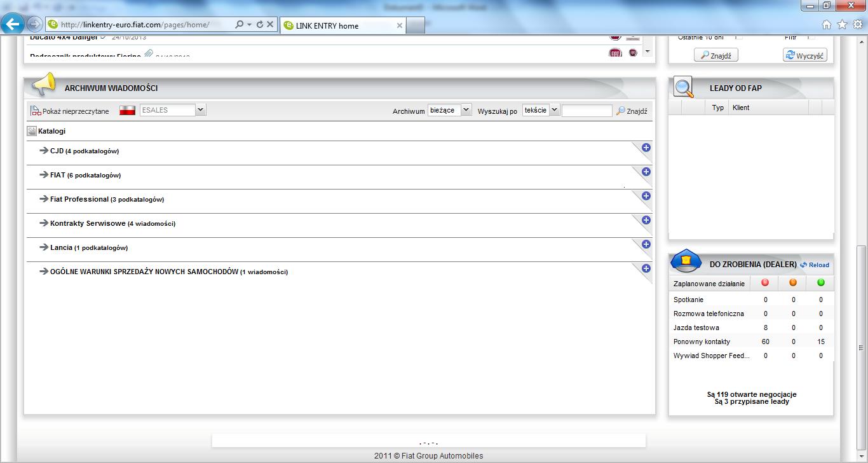This screenshot has height=463, width=868.
Task: Expand the arrow beside Kontrakty Serwisowe
Action: (44, 223)
